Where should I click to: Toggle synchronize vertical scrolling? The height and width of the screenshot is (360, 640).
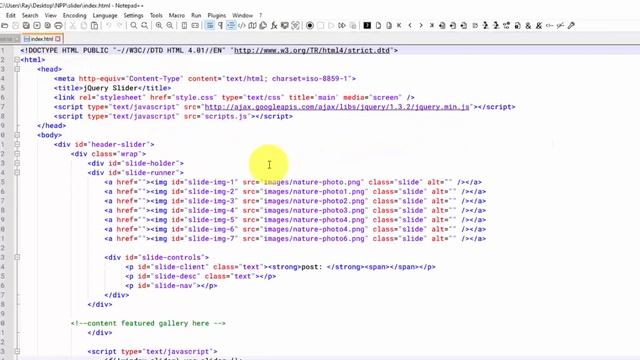click(184, 26)
